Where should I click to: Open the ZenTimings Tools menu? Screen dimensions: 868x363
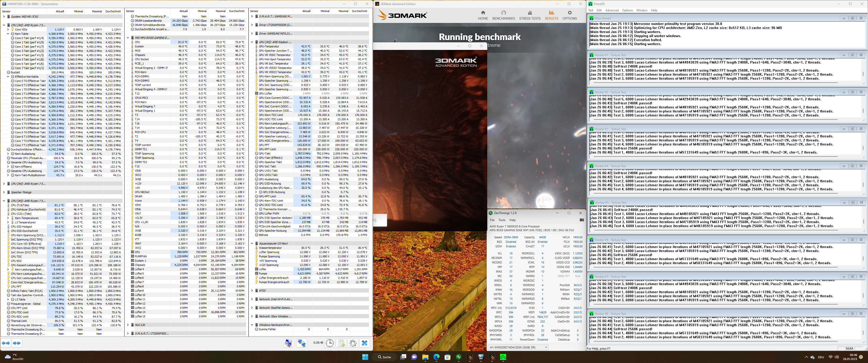tap(502, 220)
